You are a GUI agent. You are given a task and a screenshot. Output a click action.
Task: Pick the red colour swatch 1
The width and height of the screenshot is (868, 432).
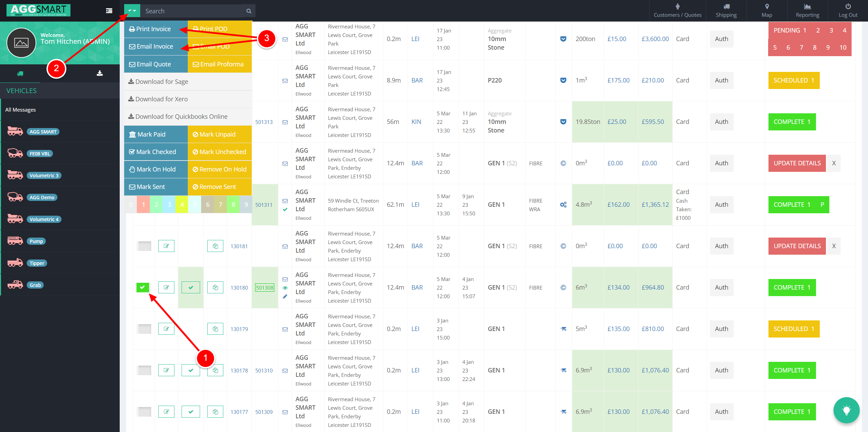pos(143,204)
